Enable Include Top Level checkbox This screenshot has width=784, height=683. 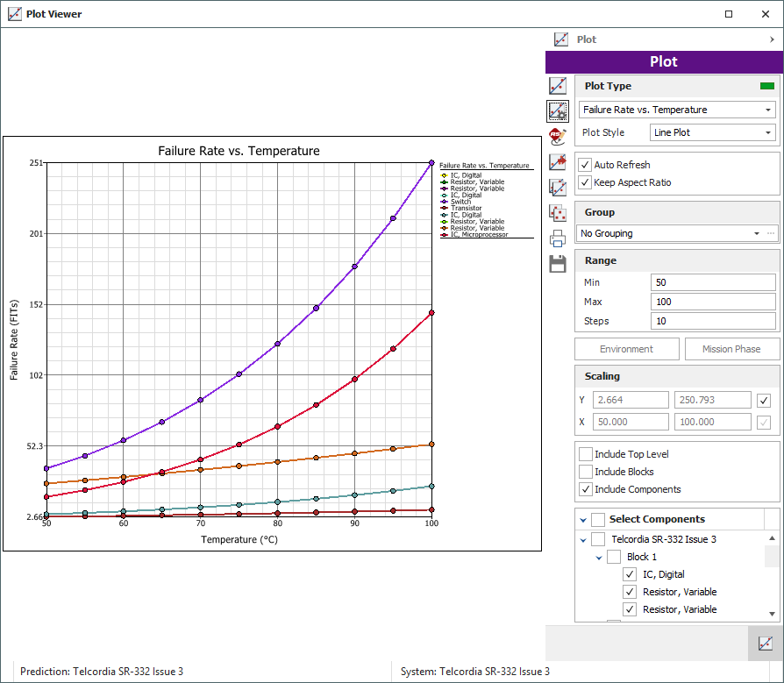585,454
